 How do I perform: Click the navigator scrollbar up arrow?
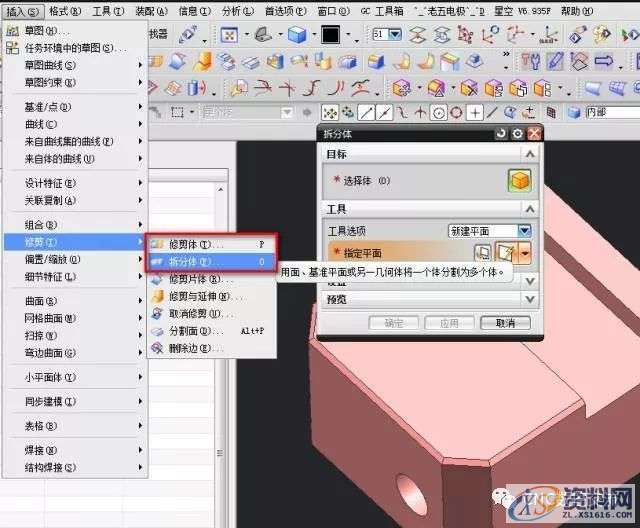(220, 189)
